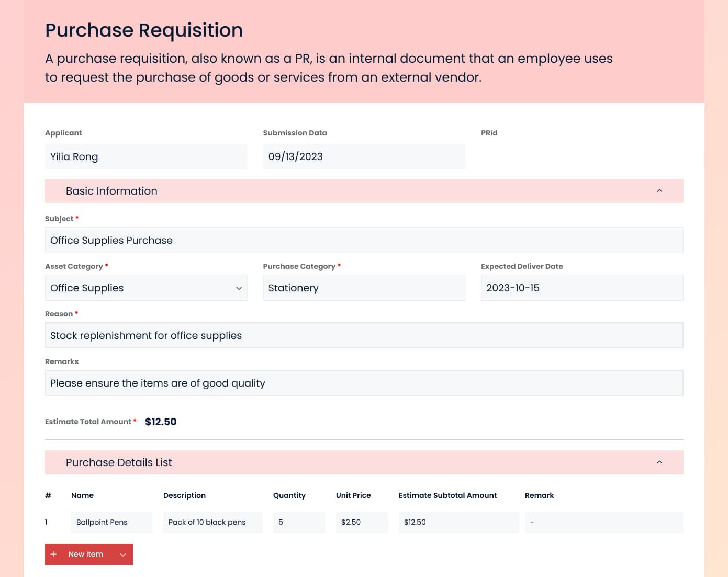The height and width of the screenshot is (577, 728).
Task: Click the Ballpoint Pens name cell
Action: coord(111,522)
